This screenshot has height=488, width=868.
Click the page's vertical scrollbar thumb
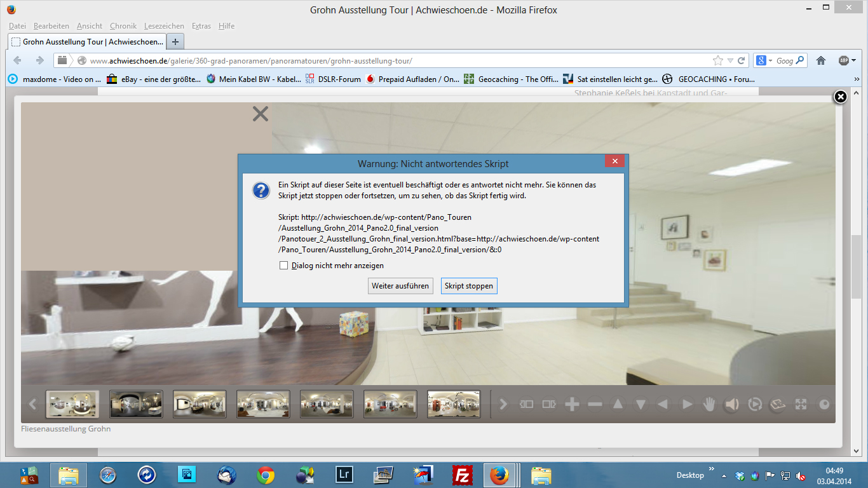[x=856, y=267]
